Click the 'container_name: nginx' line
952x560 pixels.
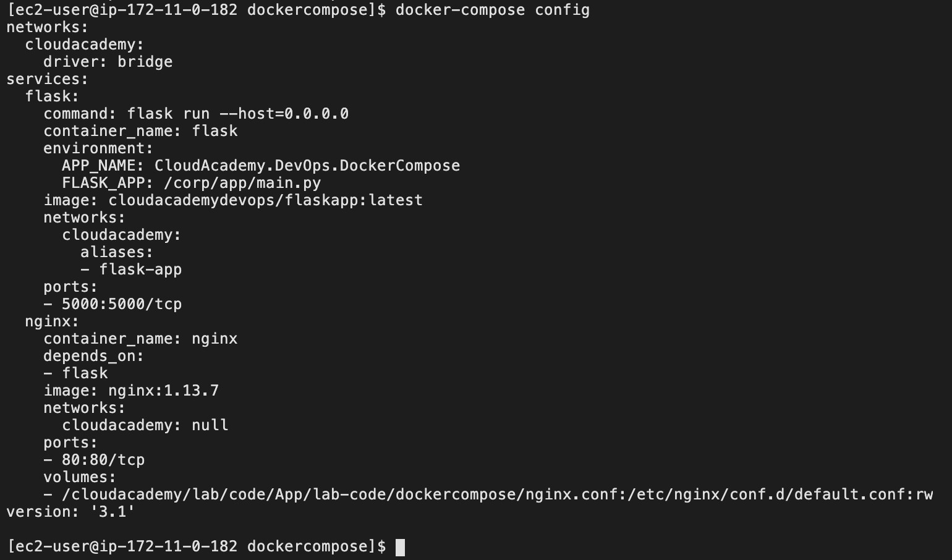[x=140, y=339]
